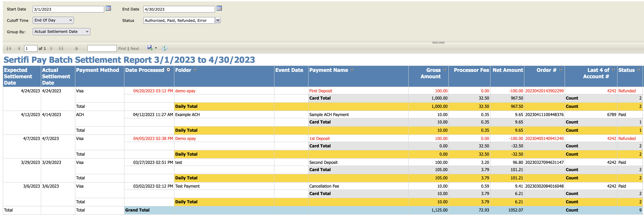The height and width of the screenshot is (216, 644).
Task: Click the 04/12/2023 11:27 AM processed date
Action: [x=153, y=115]
